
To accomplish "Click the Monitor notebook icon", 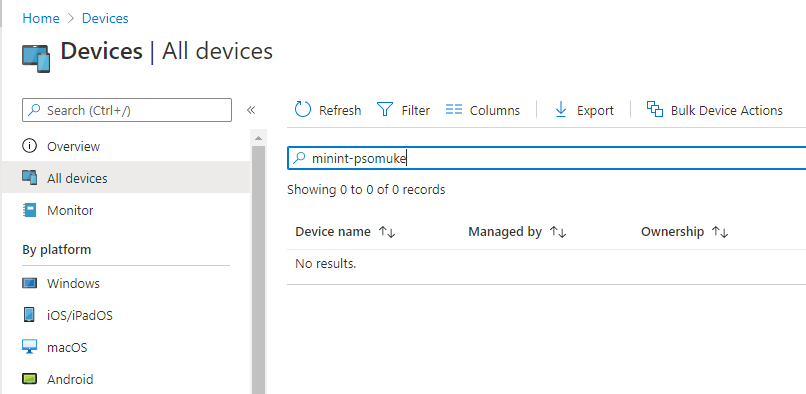I will (30, 210).
